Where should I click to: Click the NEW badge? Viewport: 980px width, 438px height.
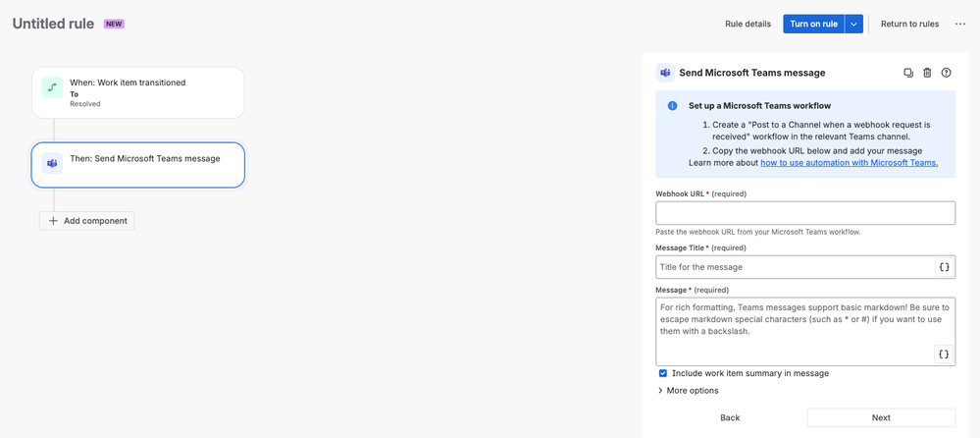click(x=114, y=24)
